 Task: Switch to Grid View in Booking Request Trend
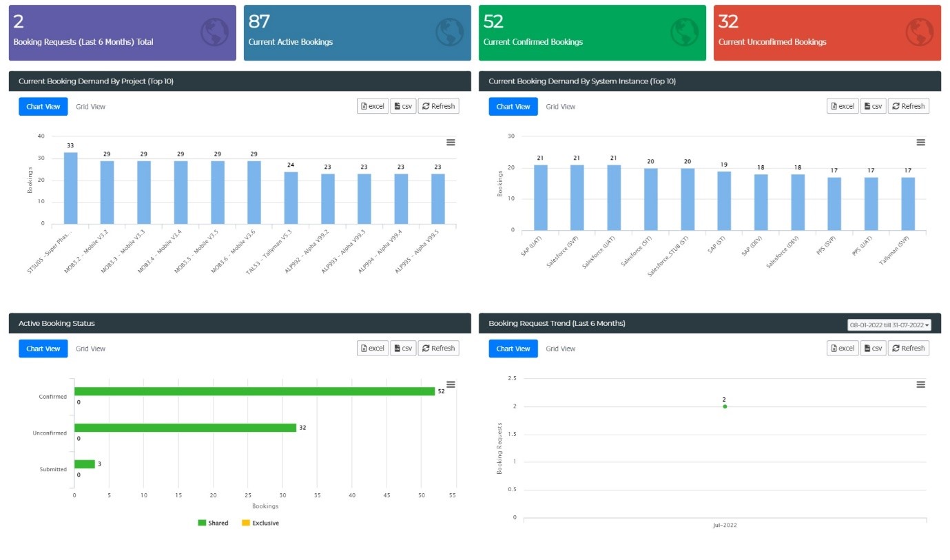[x=561, y=349]
